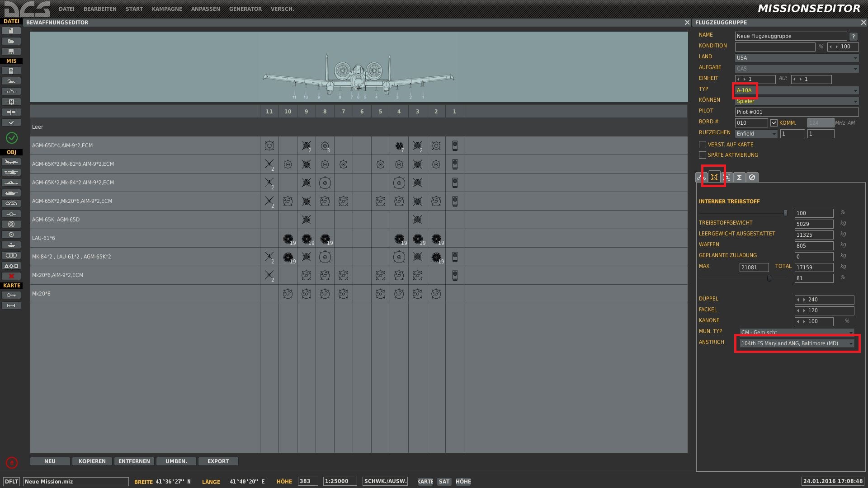Click the airplane object icon in sidebar
The image size is (868, 488).
pos(11,162)
